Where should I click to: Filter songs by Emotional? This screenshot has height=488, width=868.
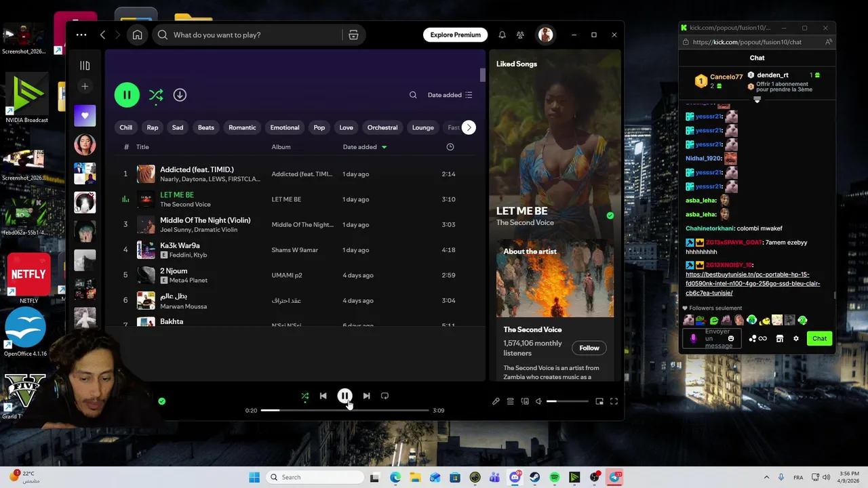[285, 127]
